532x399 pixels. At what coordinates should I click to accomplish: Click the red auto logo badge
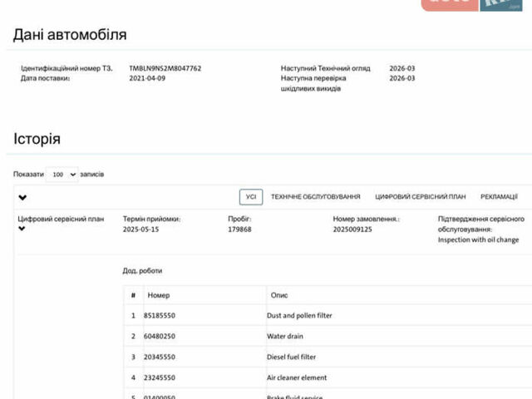point(449,4)
